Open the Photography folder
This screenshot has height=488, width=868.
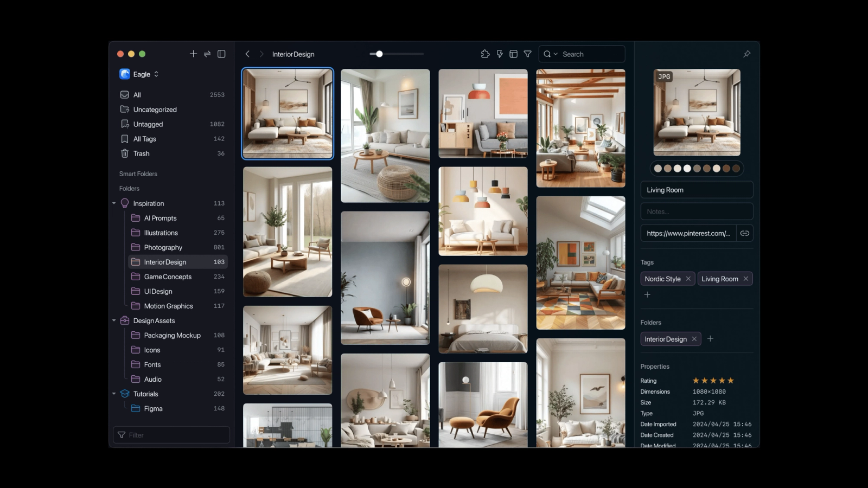(177, 247)
